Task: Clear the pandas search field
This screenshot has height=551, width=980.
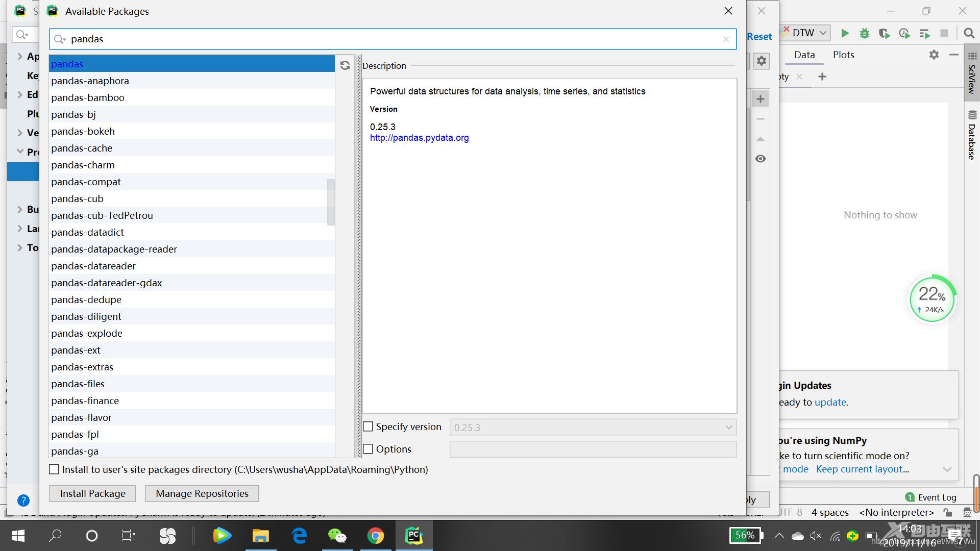Action: (726, 39)
